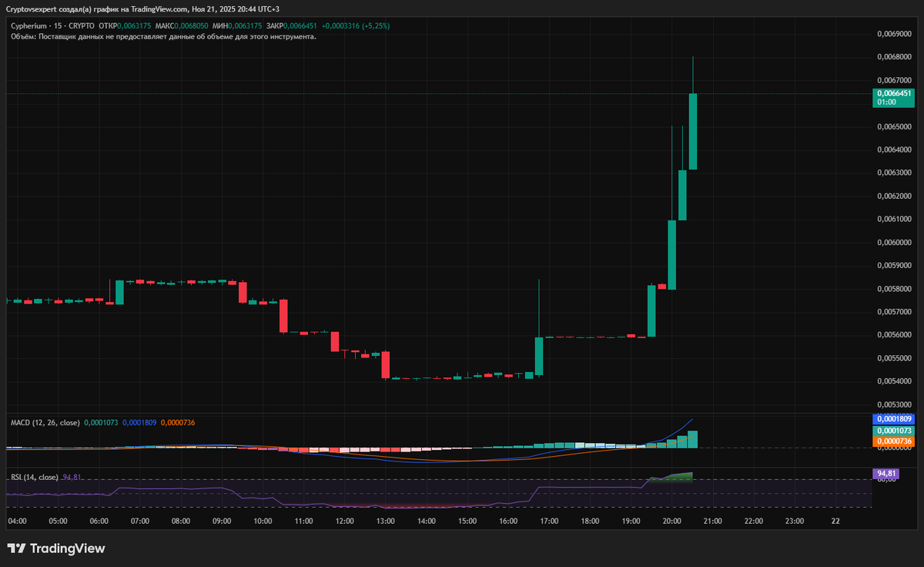Click the 20:00 time axis label
924x567 pixels.
coord(671,521)
